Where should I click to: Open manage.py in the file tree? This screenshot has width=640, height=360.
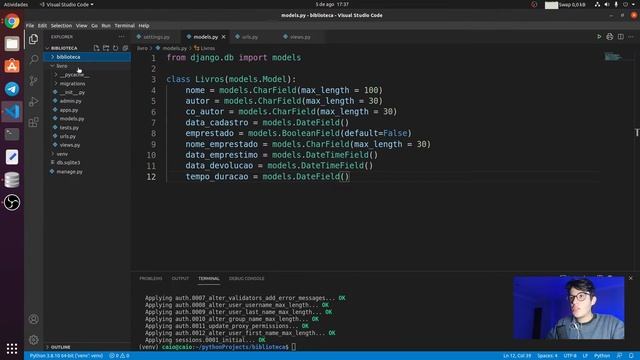87,172
